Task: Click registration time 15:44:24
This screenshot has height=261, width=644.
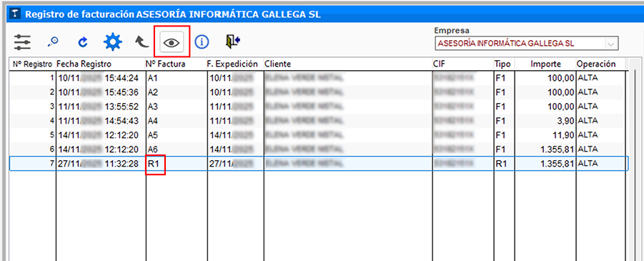Action: [x=122, y=78]
